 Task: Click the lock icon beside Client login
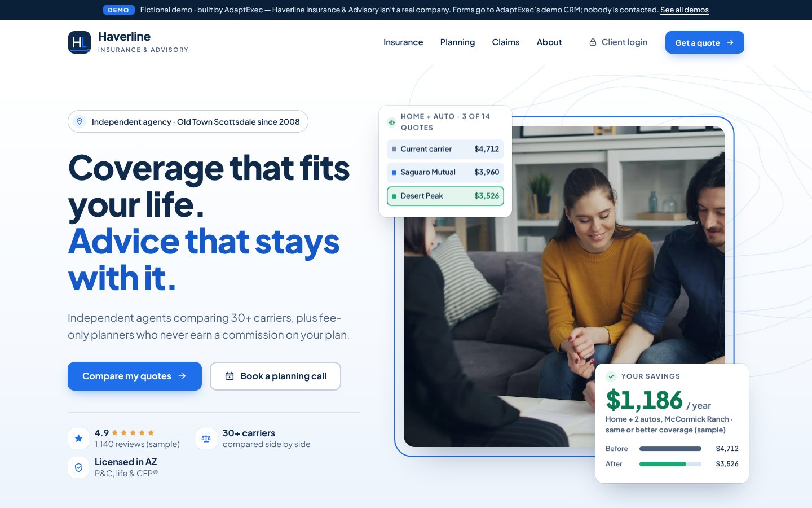coord(593,42)
